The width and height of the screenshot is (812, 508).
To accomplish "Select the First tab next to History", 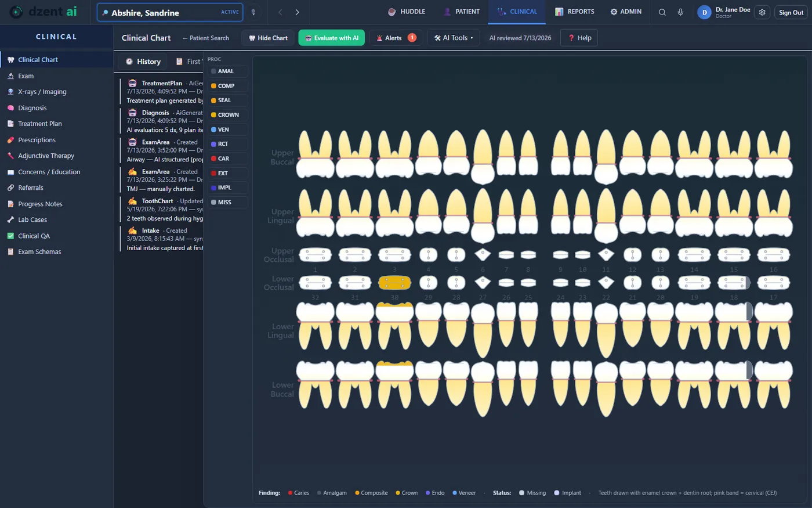I will (x=188, y=62).
